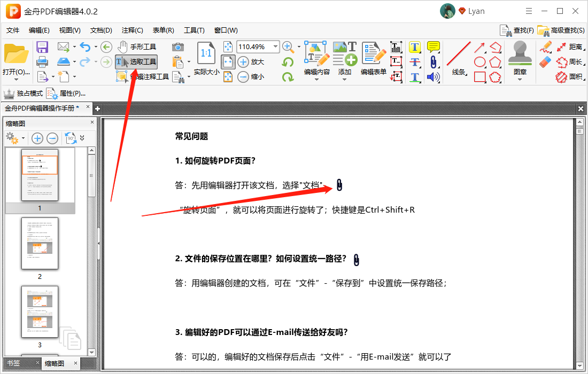Select the Strikethrough text tool
The image size is (588, 374).
(x=414, y=62)
